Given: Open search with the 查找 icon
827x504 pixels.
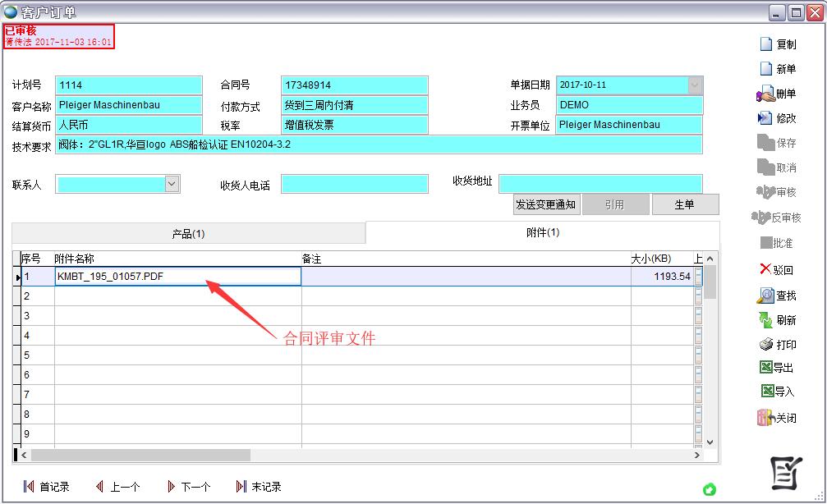Looking at the screenshot, I should (765, 296).
